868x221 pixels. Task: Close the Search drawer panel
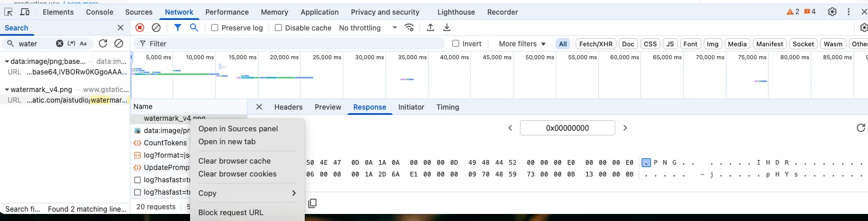(x=120, y=28)
